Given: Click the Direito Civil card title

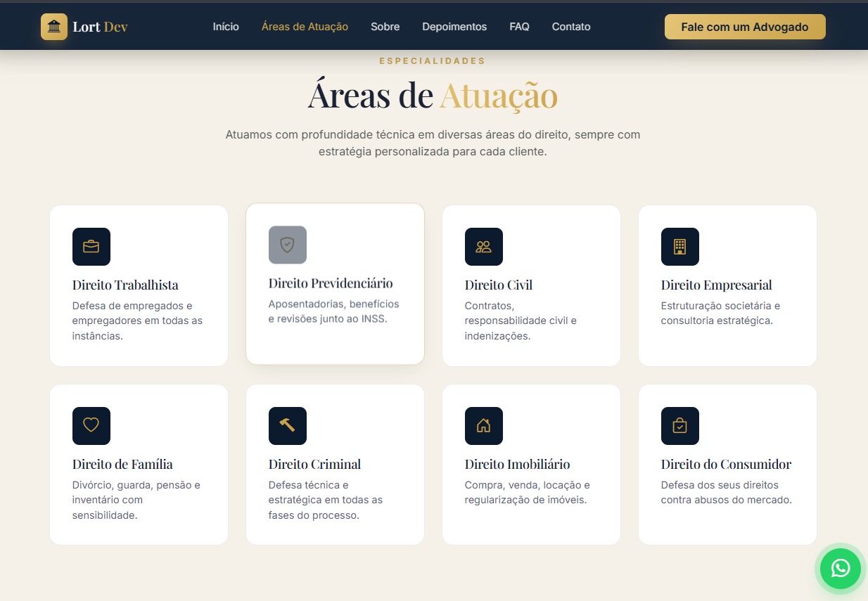Looking at the screenshot, I should coord(499,285).
